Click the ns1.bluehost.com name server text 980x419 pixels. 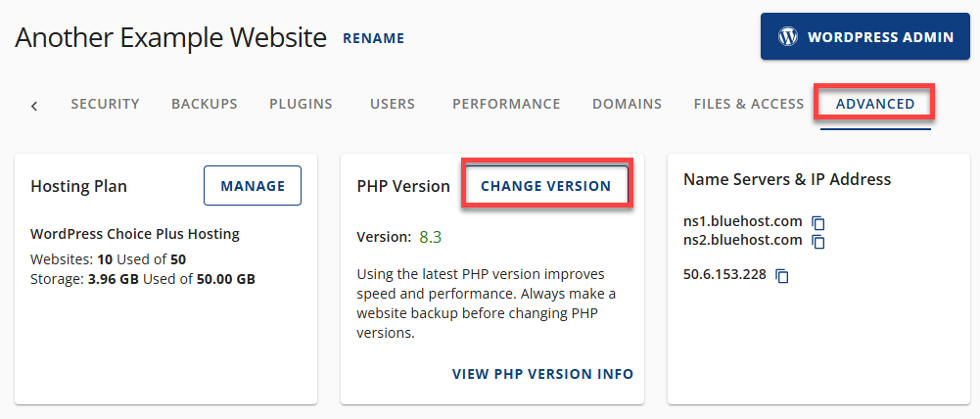pos(742,222)
